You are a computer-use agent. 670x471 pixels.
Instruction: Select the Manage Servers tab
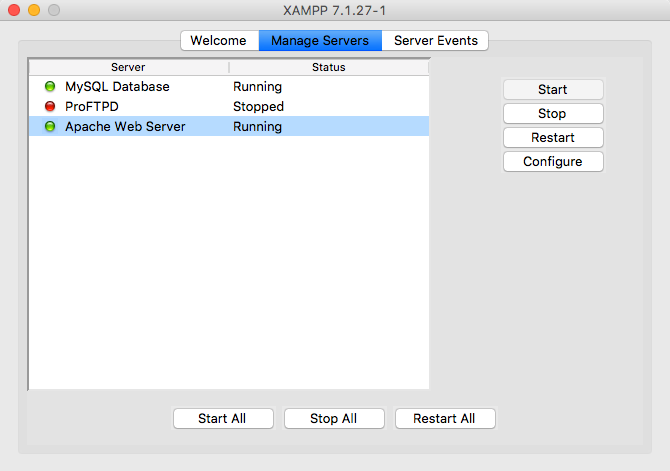click(320, 41)
